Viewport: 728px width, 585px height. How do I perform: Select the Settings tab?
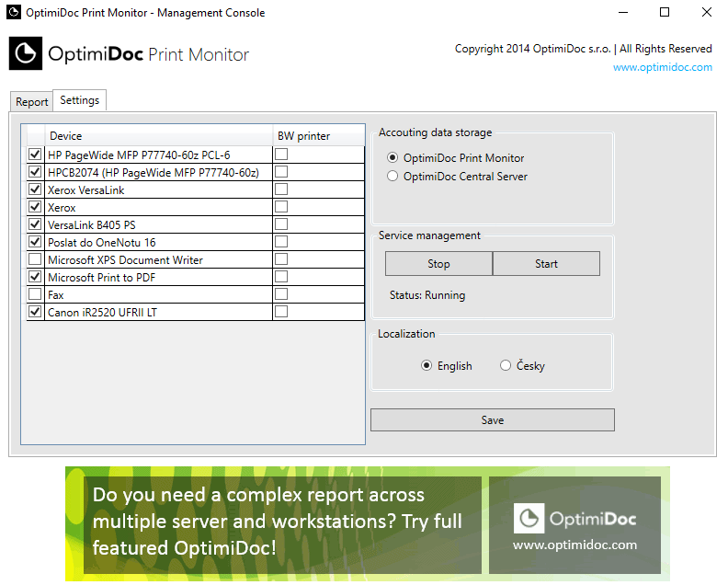[80, 100]
